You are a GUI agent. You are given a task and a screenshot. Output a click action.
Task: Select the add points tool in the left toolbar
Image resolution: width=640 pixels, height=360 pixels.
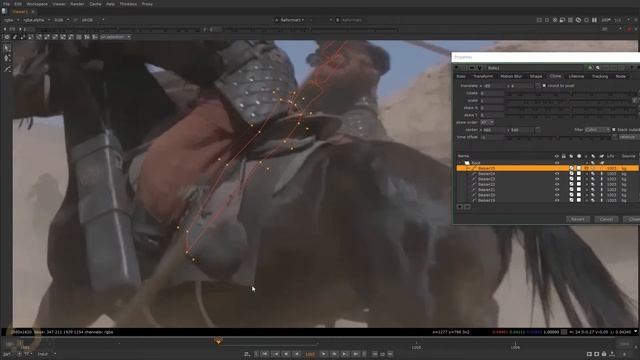(7, 59)
